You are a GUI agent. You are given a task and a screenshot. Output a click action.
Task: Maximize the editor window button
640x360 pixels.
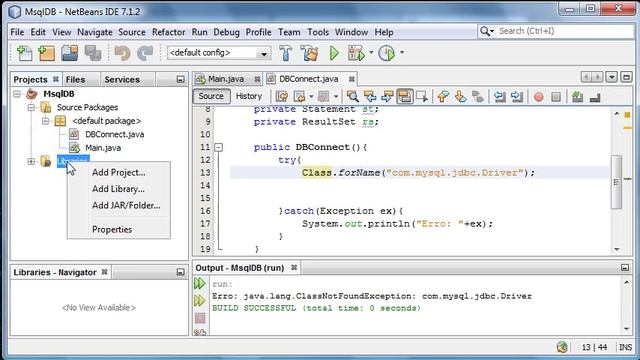[627, 77]
